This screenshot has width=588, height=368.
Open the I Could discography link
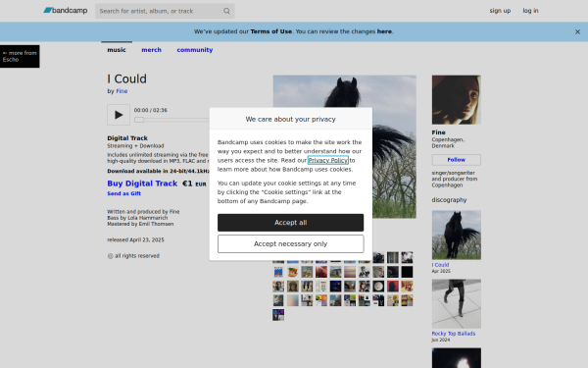[440, 265]
